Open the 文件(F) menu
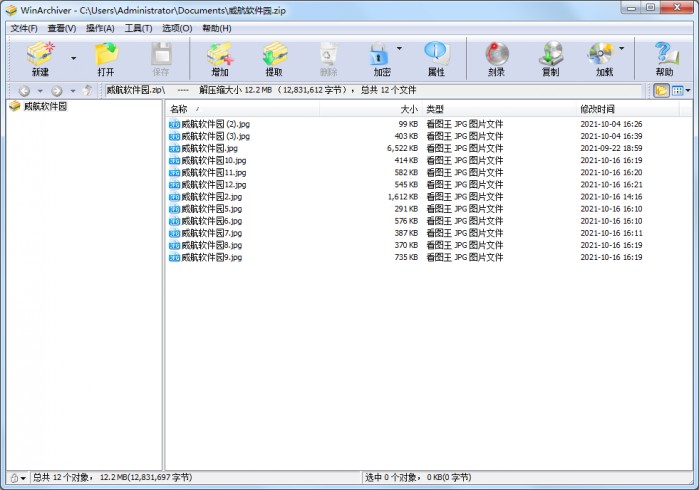The image size is (699, 490). point(24,28)
